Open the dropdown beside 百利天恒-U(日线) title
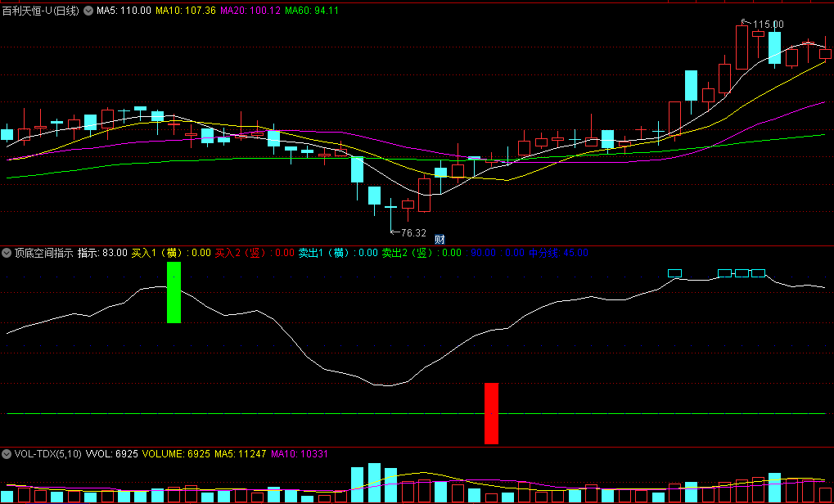Viewport: 834px width, 504px height. click(88, 10)
